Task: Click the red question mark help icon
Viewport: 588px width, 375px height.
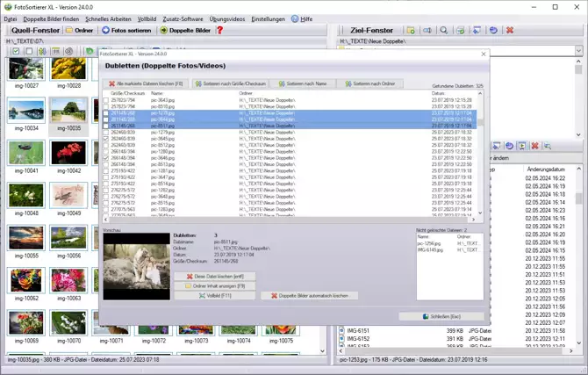Action: 219,30
